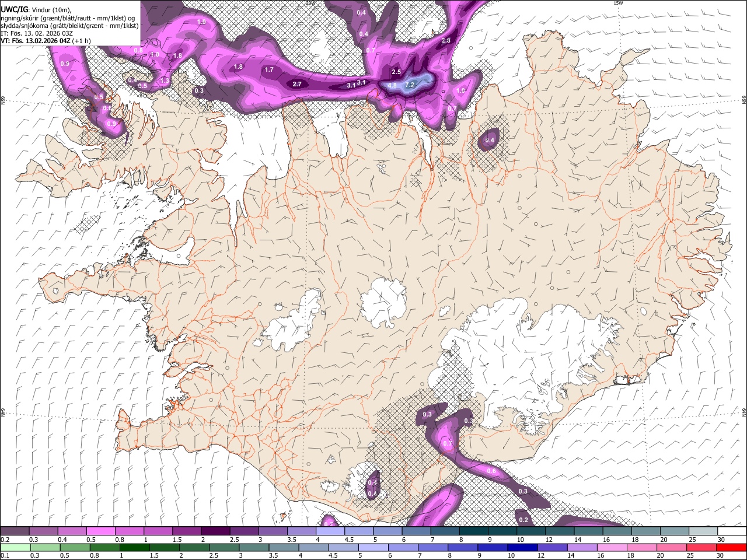
Task: Pick the pale grey upper-row swatch at 25
Action: point(704,531)
